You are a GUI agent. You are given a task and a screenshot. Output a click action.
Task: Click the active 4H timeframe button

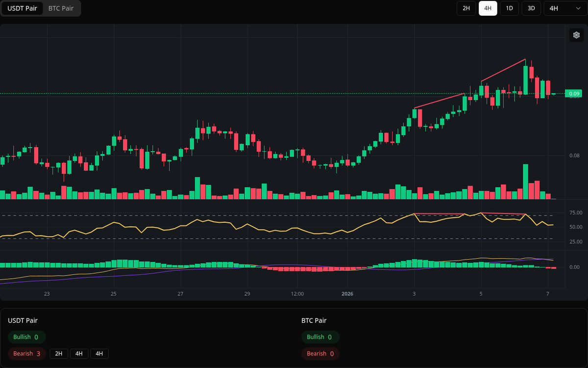[x=488, y=8]
